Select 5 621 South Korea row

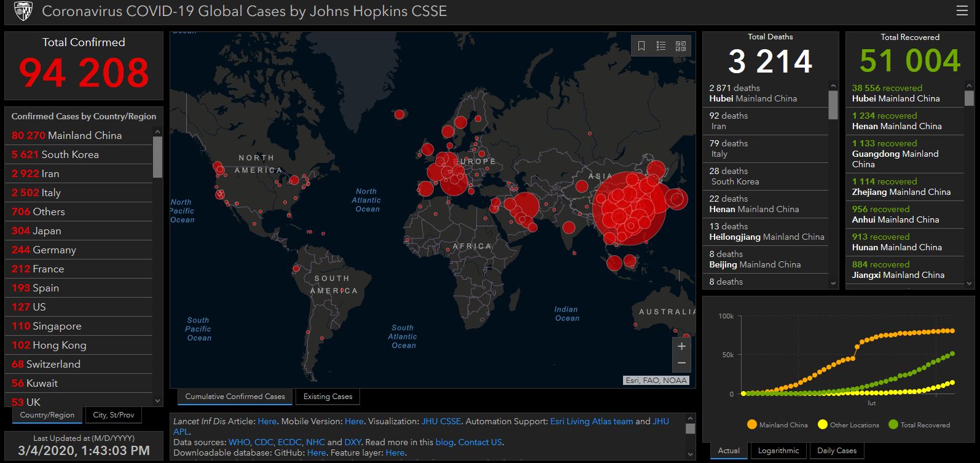[x=79, y=154]
